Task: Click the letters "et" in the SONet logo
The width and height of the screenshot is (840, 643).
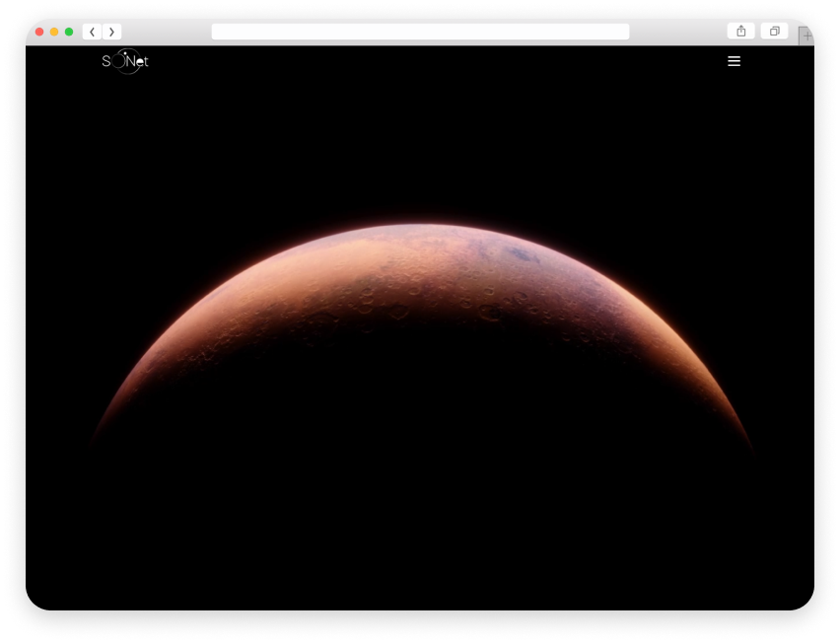Action: pos(142,62)
